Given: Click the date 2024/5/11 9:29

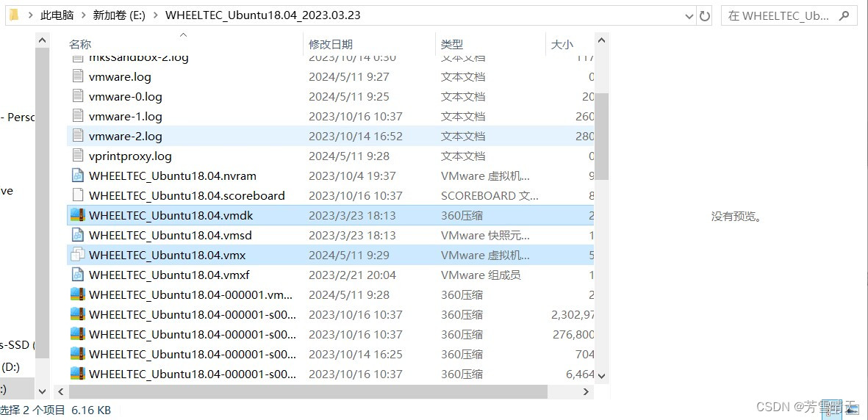Looking at the screenshot, I should click(x=349, y=256).
